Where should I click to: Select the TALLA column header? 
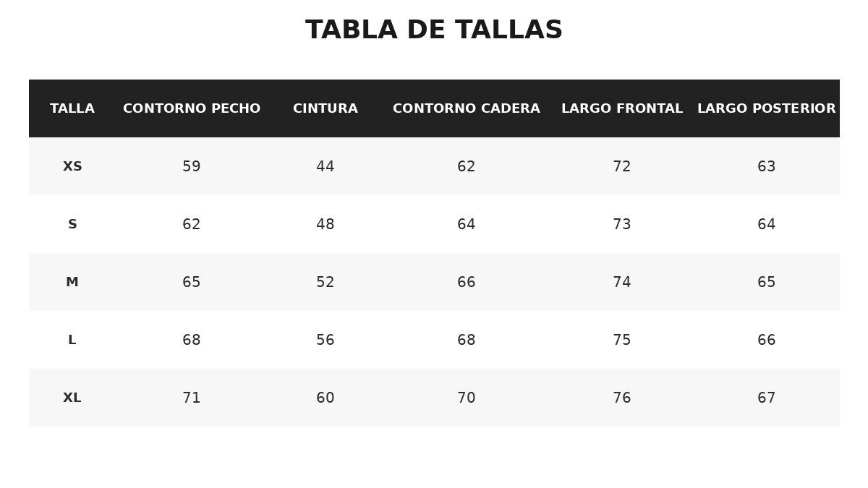(72, 108)
